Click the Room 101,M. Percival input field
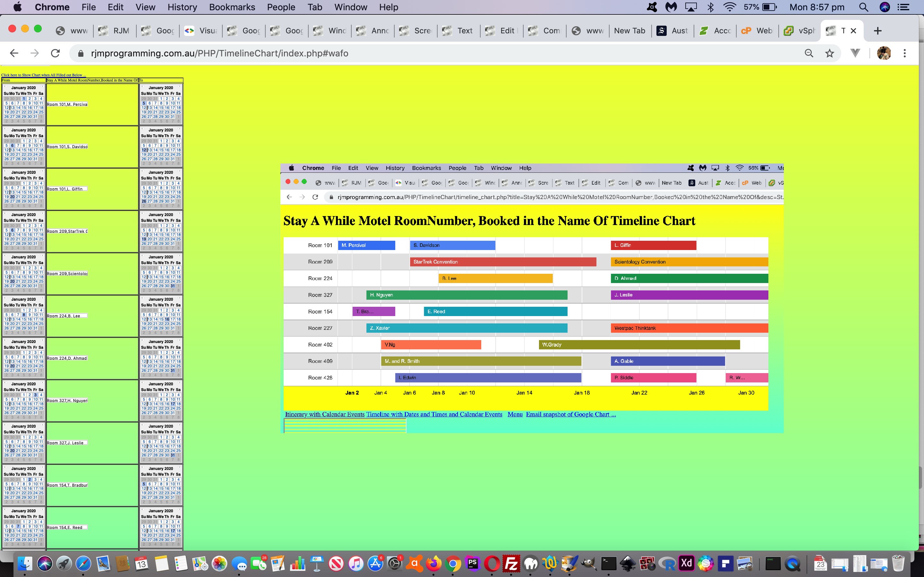The width and height of the screenshot is (924, 577). pyautogui.click(x=67, y=104)
